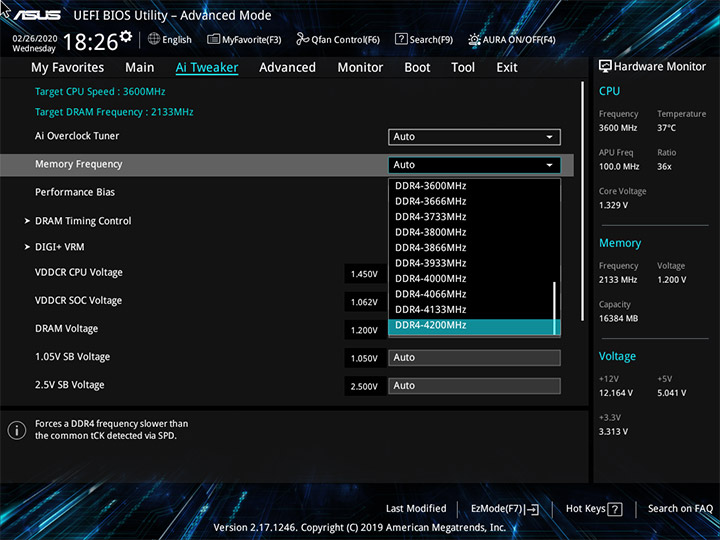The height and width of the screenshot is (540, 720).
Task: Switch to the Boot tab
Action: coord(417,68)
